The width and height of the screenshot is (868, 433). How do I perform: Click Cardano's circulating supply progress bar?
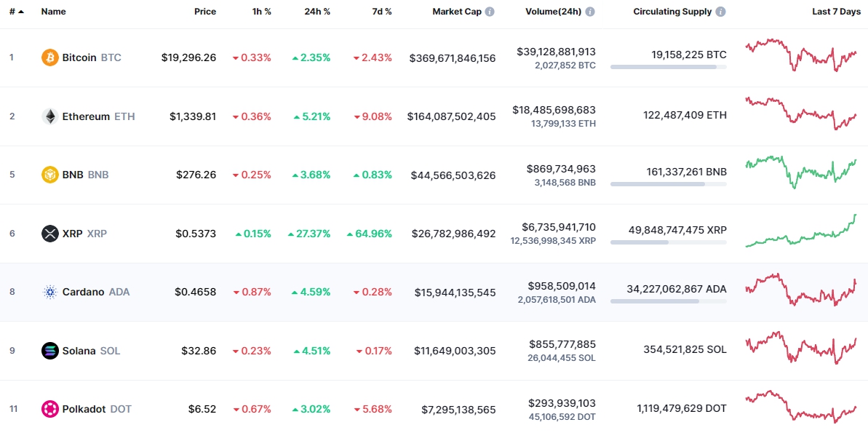669,301
